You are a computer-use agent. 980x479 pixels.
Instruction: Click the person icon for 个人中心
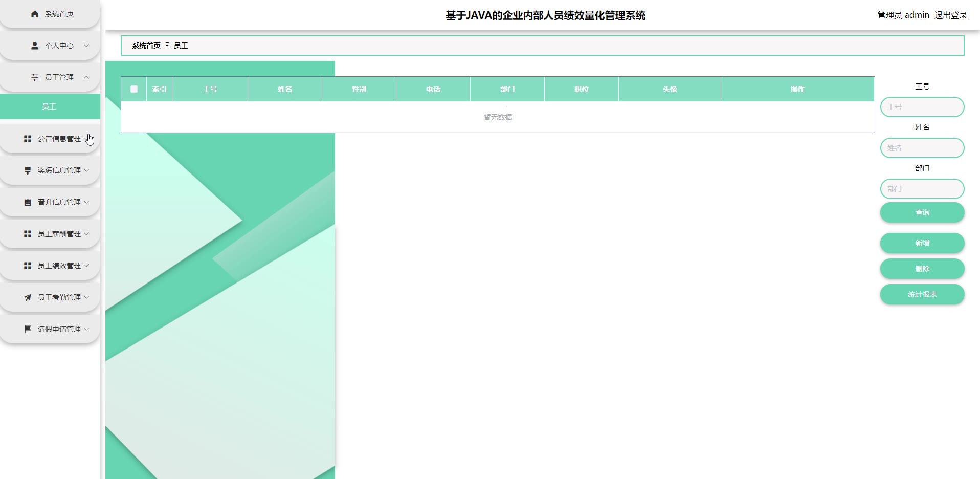pyautogui.click(x=35, y=46)
